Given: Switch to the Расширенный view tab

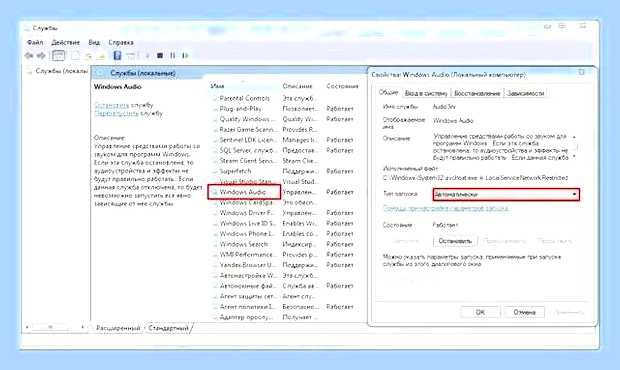Looking at the screenshot, I should click(x=118, y=328).
